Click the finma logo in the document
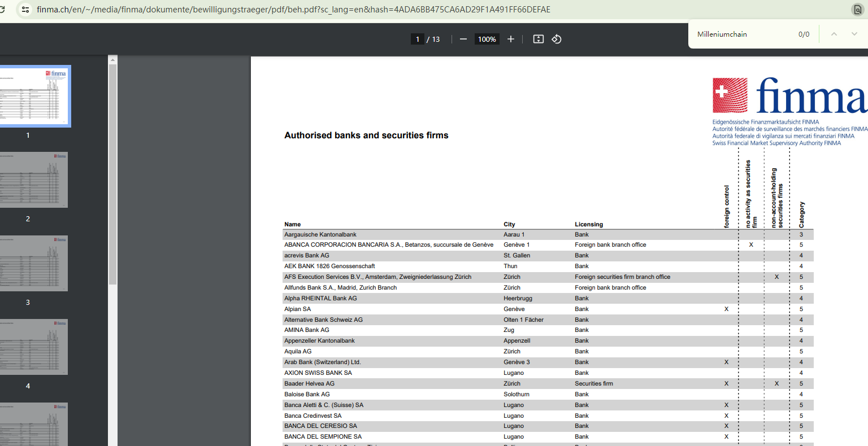Image resolution: width=868 pixels, height=446 pixels. pyautogui.click(x=789, y=95)
